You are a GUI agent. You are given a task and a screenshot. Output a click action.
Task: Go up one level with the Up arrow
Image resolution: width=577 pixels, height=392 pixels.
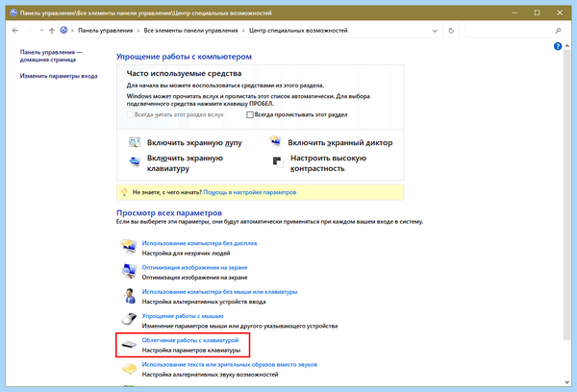point(52,31)
